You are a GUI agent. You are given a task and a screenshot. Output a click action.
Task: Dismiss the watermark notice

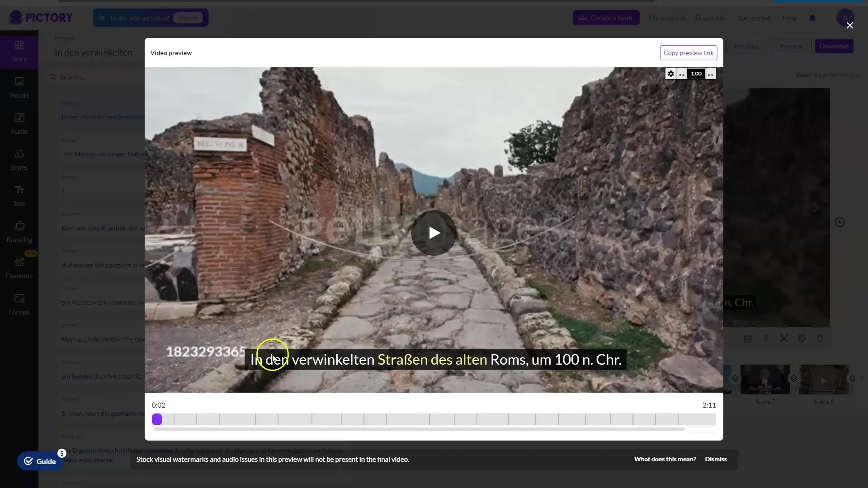pos(716,459)
